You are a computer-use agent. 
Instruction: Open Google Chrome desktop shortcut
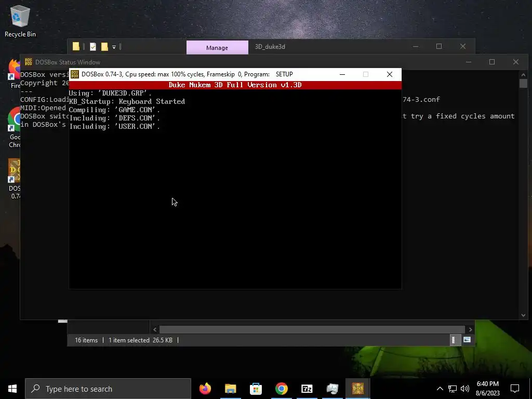14,127
